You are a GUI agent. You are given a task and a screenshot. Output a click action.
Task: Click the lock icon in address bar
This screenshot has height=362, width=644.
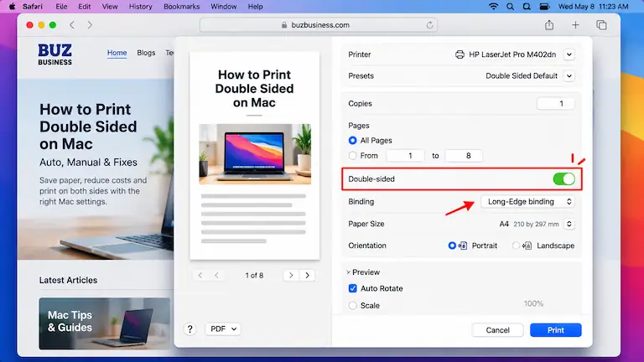[284, 25]
